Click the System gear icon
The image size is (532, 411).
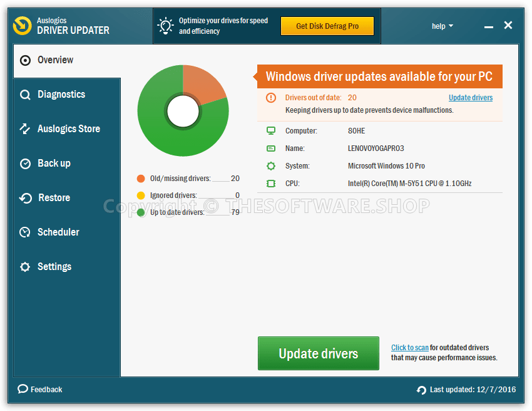[x=271, y=166]
